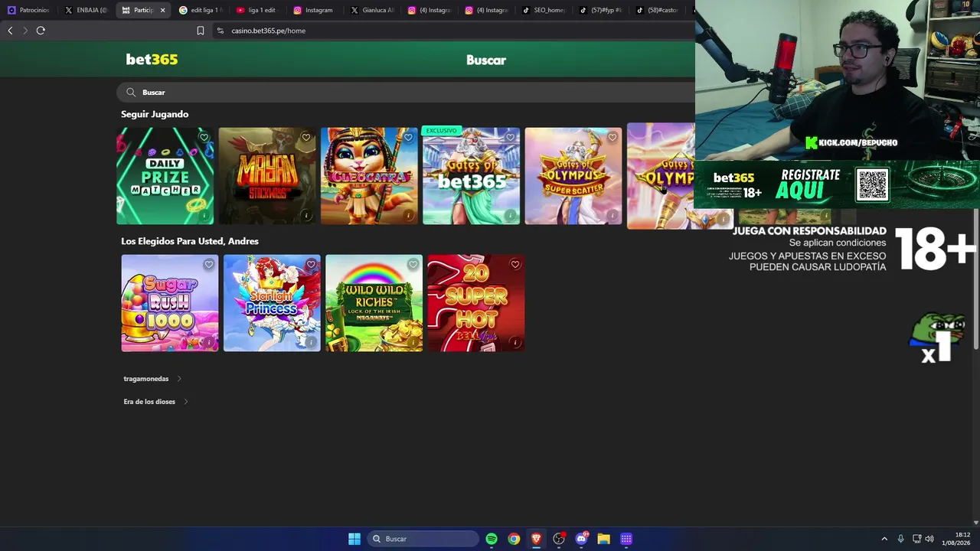The image size is (980, 551).
Task: Add Cleocatra to favorites
Action: tap(408, 138)
